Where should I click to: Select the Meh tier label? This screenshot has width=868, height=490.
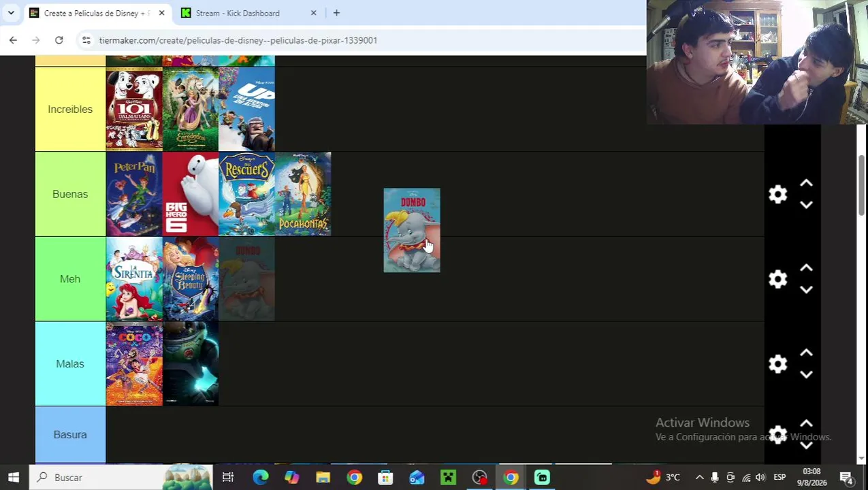click(70, 279)
